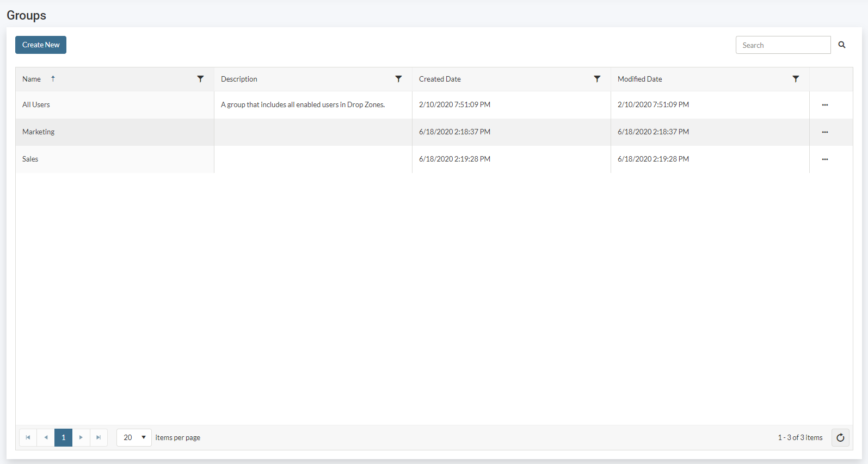Select page 1 in the pager
This screenshot has width=868, height=464.
click(x=63, y=438)
